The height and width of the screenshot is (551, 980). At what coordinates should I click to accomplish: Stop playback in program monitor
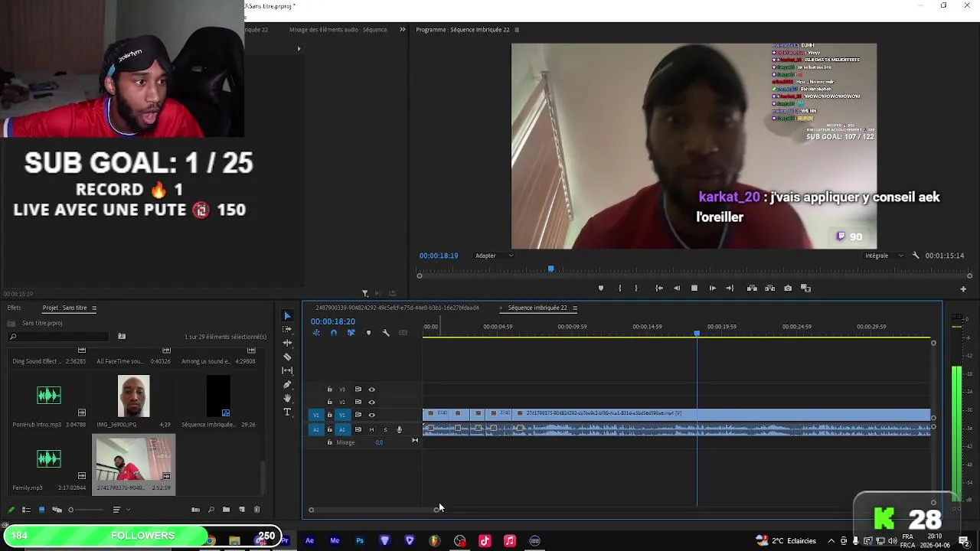coord(694,289)
